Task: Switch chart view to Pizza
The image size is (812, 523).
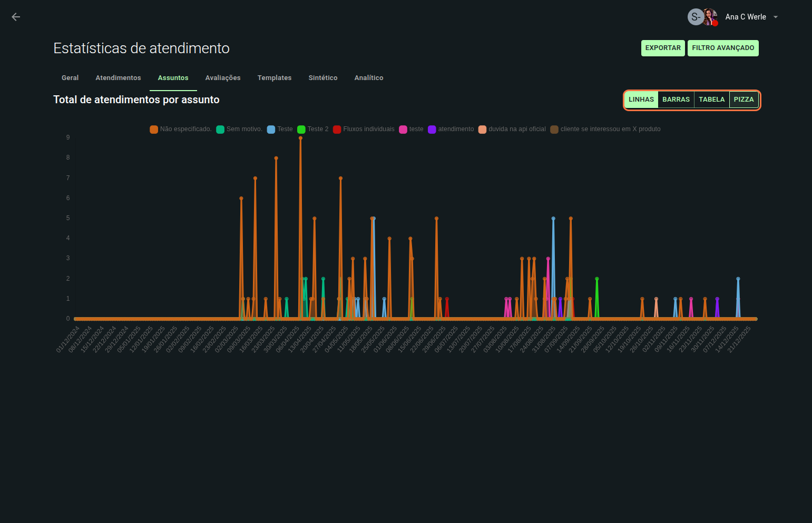Action: pyautogui.click(x=743, y=100)
